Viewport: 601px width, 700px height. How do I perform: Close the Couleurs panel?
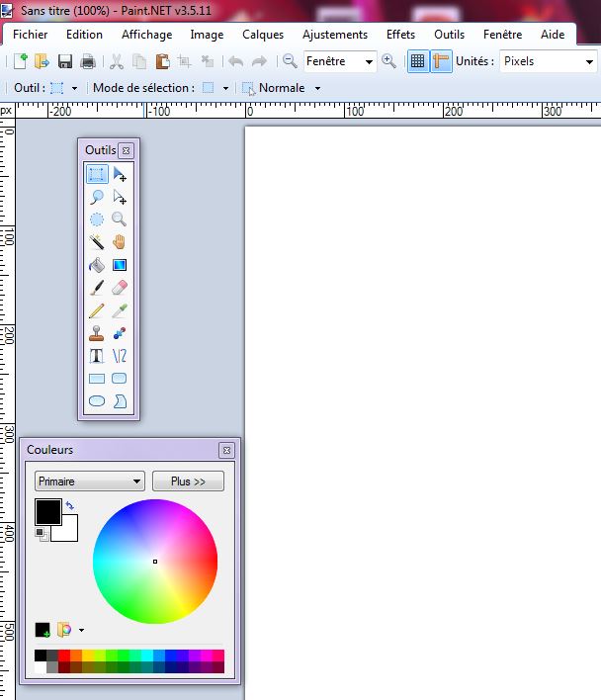pyautogui.click(x=226, y=450)
